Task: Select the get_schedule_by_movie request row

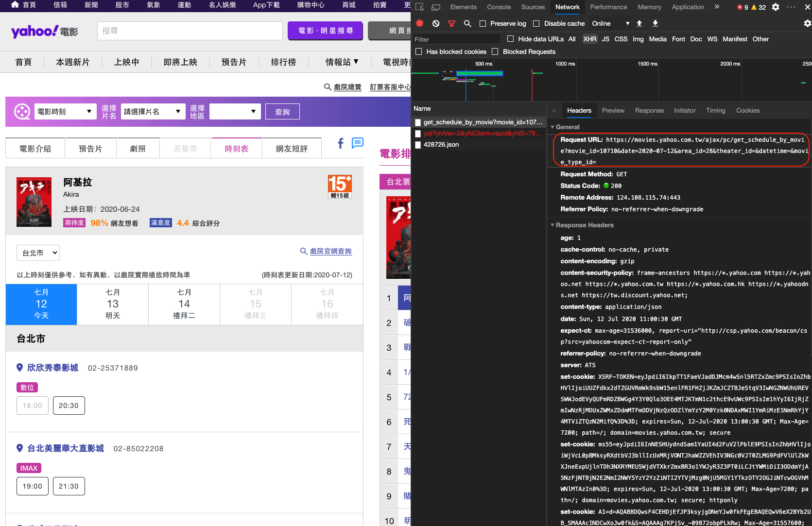Action: coord(479,122)
